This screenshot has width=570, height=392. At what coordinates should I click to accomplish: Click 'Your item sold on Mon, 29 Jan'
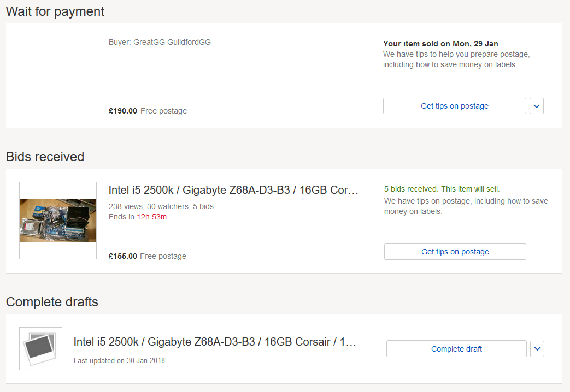(x=440, y=44)
